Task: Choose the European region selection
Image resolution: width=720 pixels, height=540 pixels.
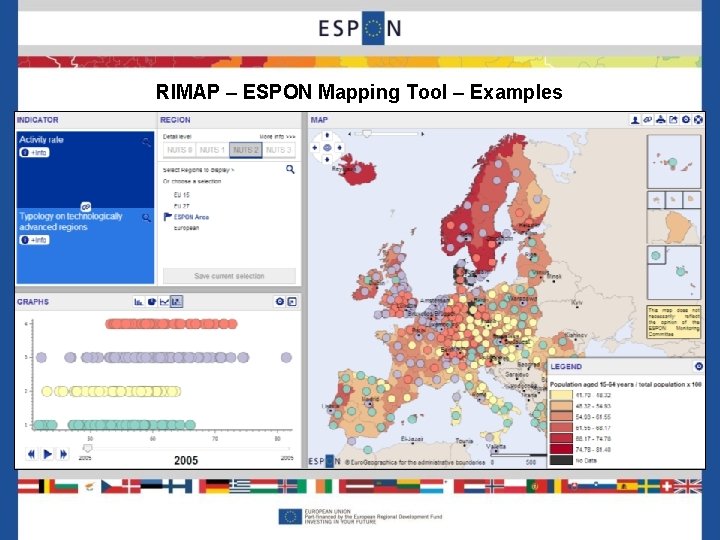Action: pos(186,228)
